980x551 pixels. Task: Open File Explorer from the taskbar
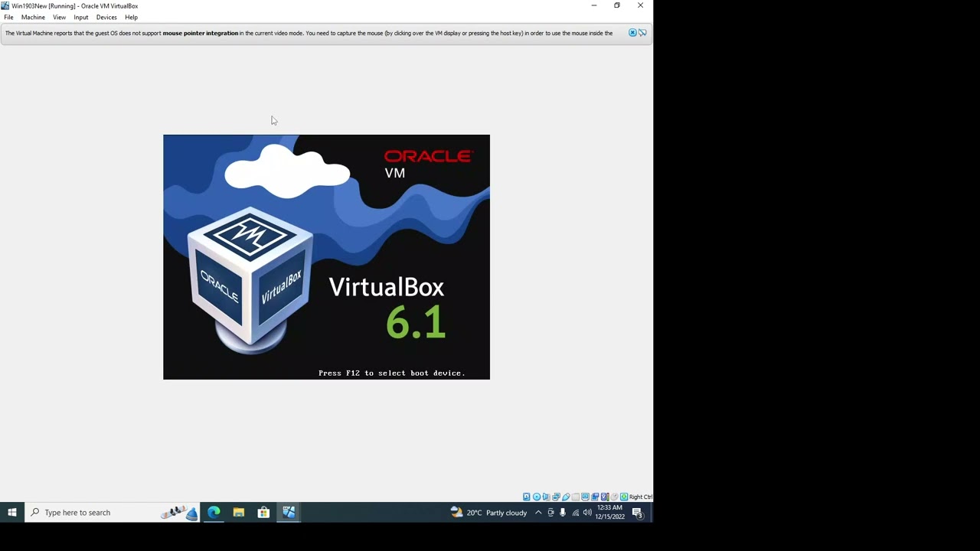click(x=239, y=513)
